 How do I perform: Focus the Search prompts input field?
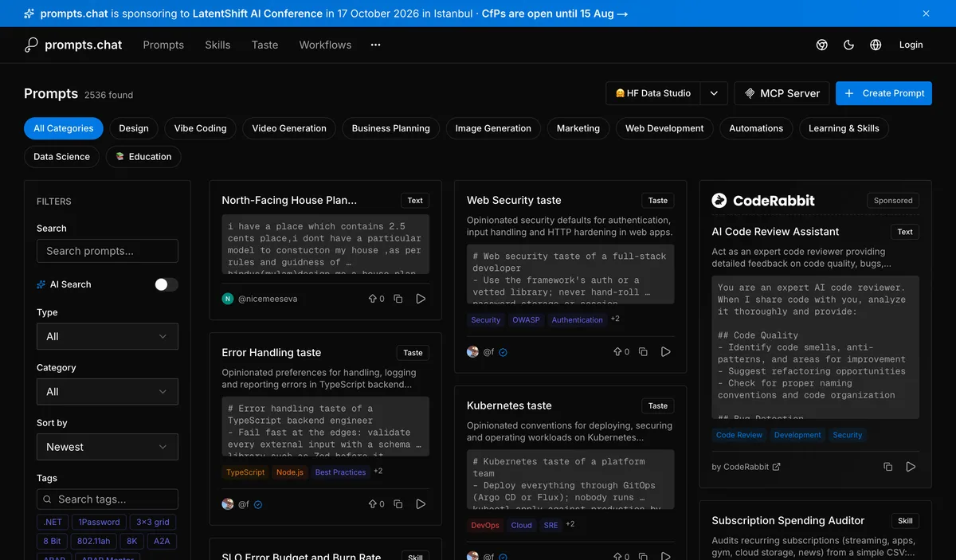pyautogui.click(x=108, y=251)
